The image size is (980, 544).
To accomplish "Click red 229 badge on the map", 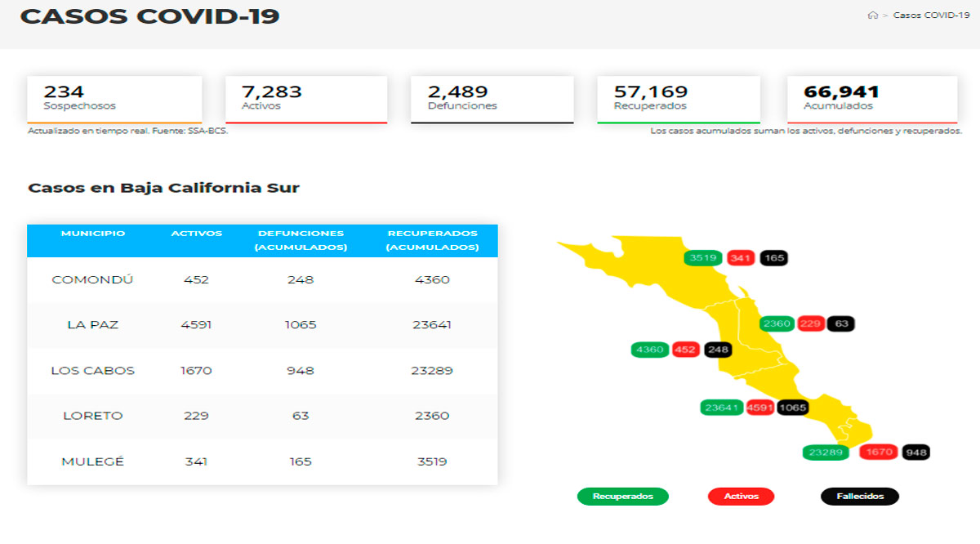I will [x=811, y=323].
